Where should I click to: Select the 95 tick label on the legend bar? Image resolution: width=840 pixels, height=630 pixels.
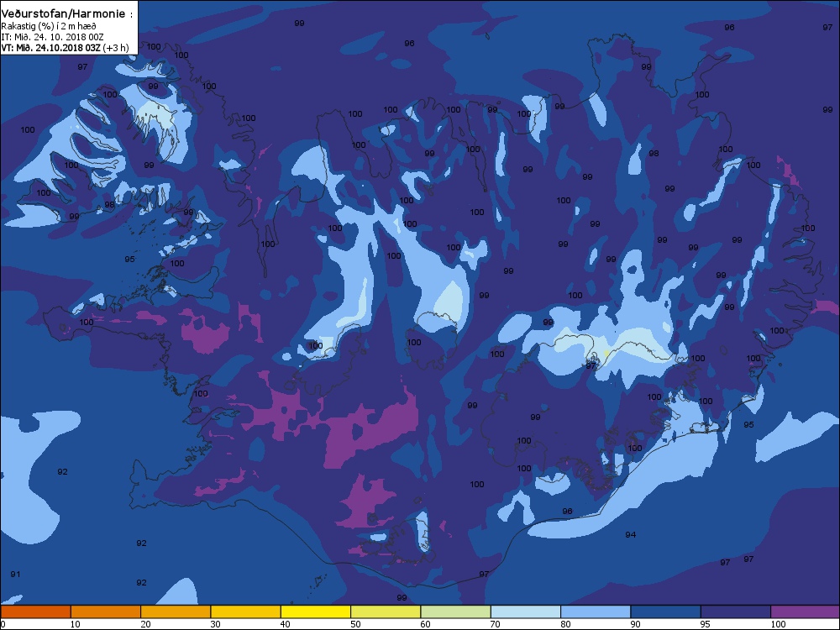(705, 624)
